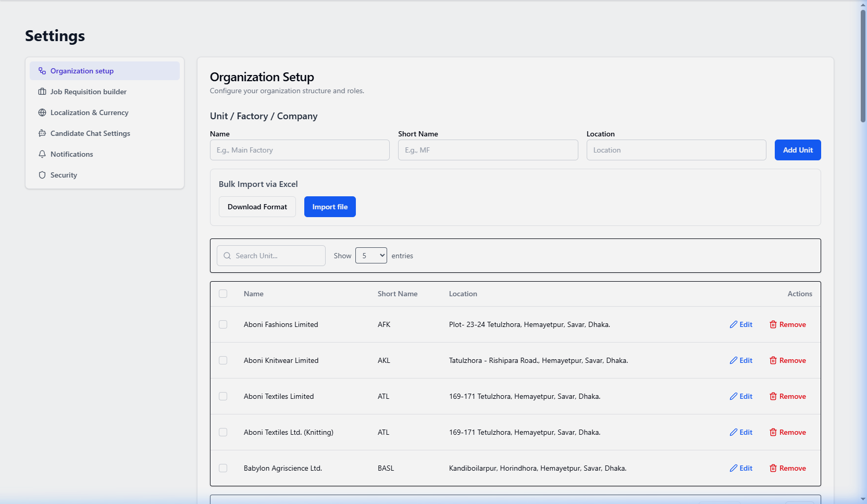The height and width of the screenshot is (504, 867).
Task: Click the Download Format button
Action: (x=257, y=207)
